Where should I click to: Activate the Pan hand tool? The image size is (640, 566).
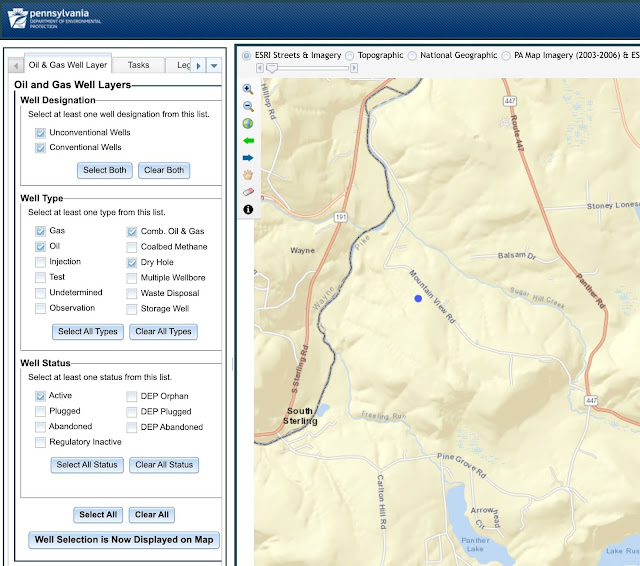[248, 175]
